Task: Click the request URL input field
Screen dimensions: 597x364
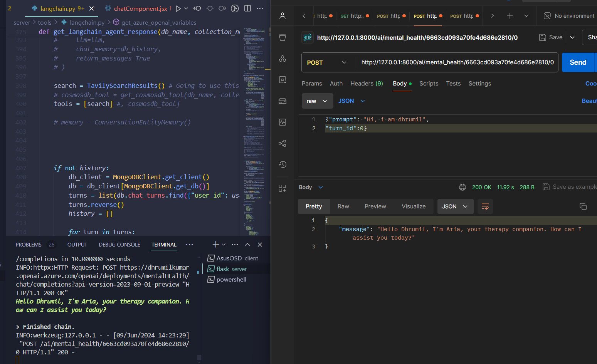Action: click(x=457, y=62)
